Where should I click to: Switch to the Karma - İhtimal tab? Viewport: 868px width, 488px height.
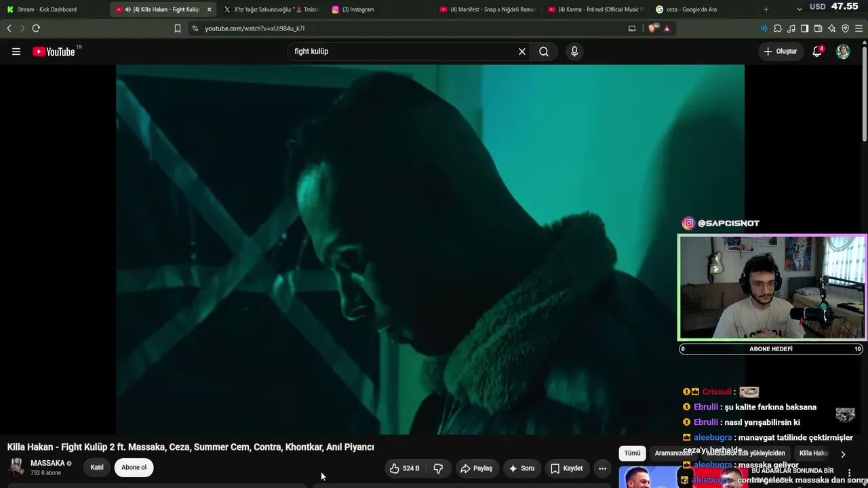point(595,9)
